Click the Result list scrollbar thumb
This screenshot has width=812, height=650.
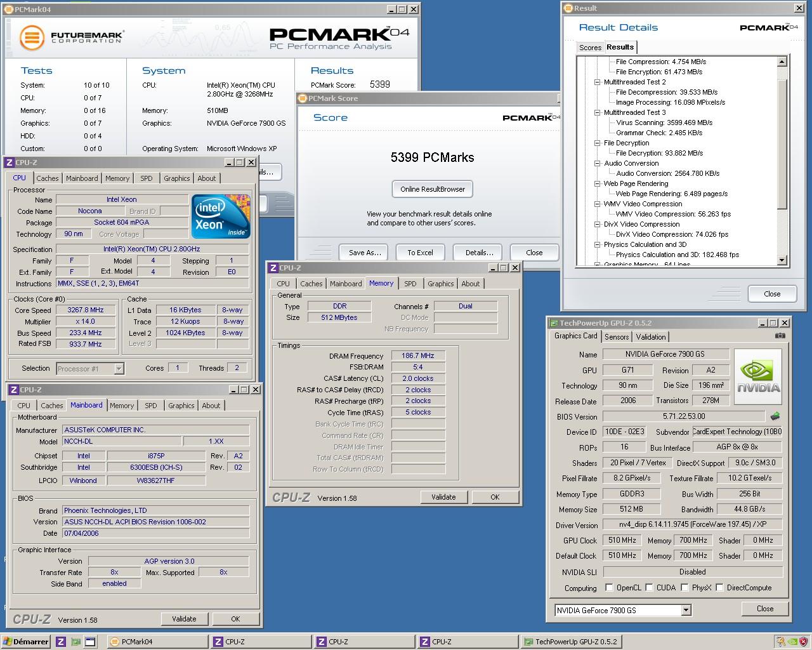(x=782, y=145)
